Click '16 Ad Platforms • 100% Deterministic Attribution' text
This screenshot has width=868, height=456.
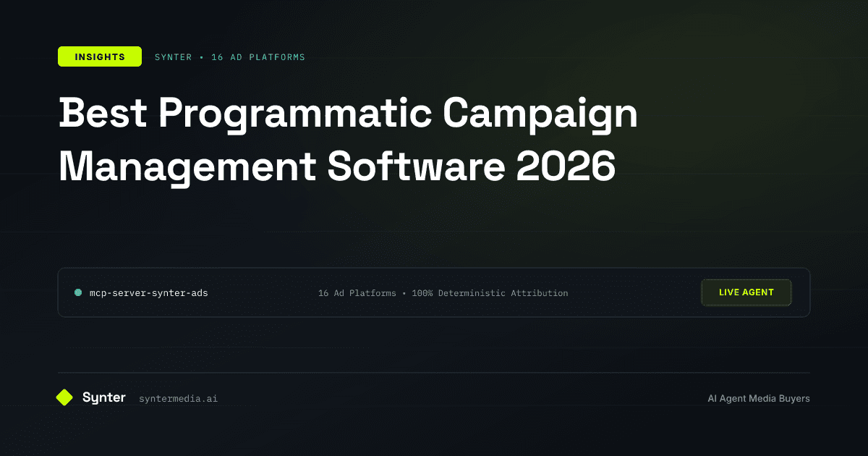click(443, 293)
